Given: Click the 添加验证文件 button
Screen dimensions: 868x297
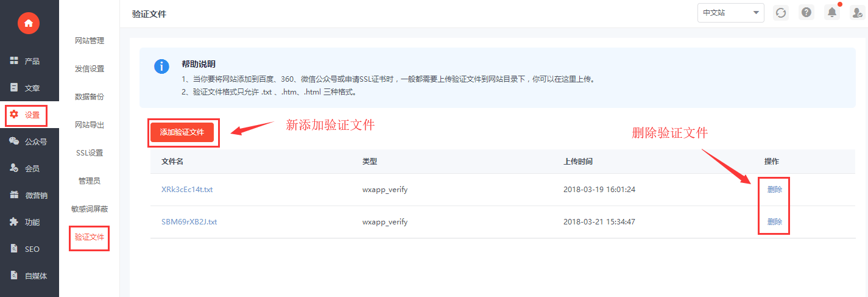Looking at the screenshot, I should [x=182, y=132].
